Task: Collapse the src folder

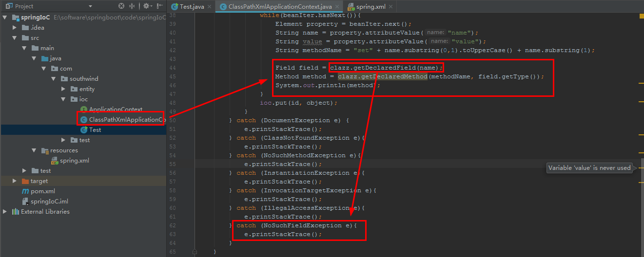Action: coord(15,38)
